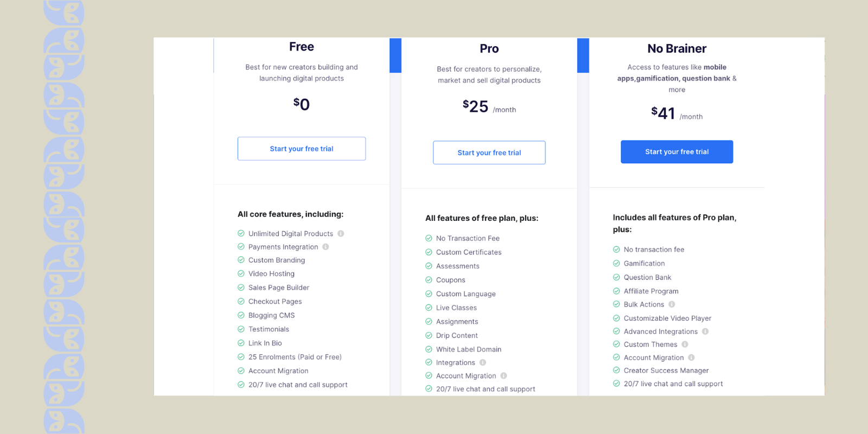Screen dimensions: 868x434
Task: Click the $41 monthly price
Action: point(664,113)
